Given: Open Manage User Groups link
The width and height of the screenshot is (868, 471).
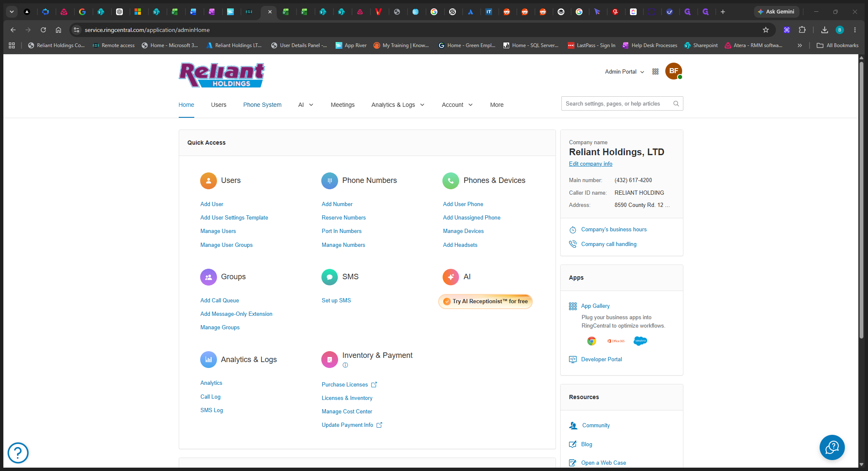Looking at the screenshot, I should pyautogui.click(x=227, y=245).
